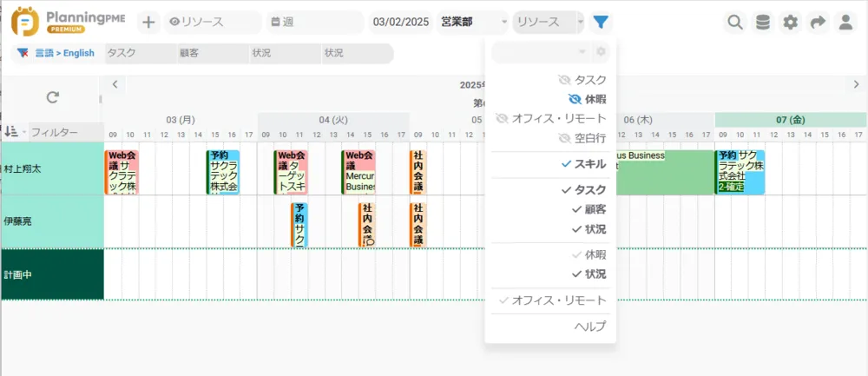Open the settings gear icon

(791, 23)
